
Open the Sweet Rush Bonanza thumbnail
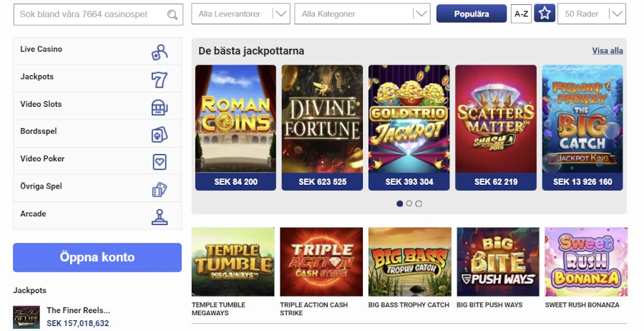[586, 262]
